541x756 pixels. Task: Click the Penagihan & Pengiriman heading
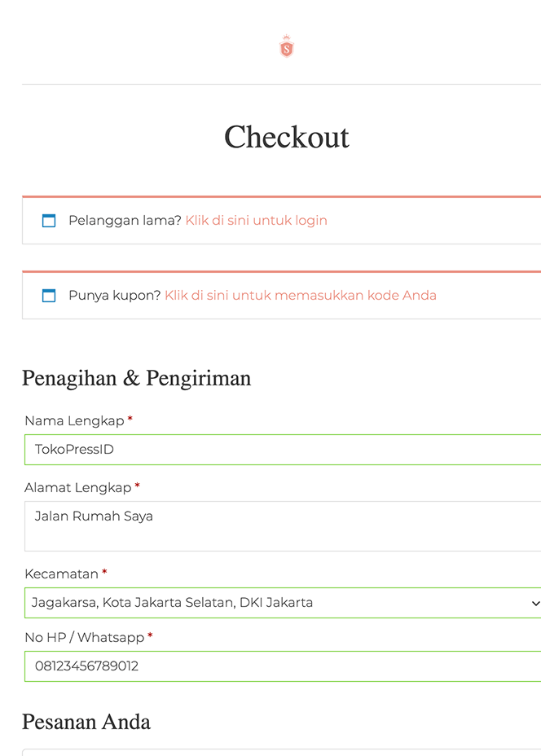click(136, 378)
